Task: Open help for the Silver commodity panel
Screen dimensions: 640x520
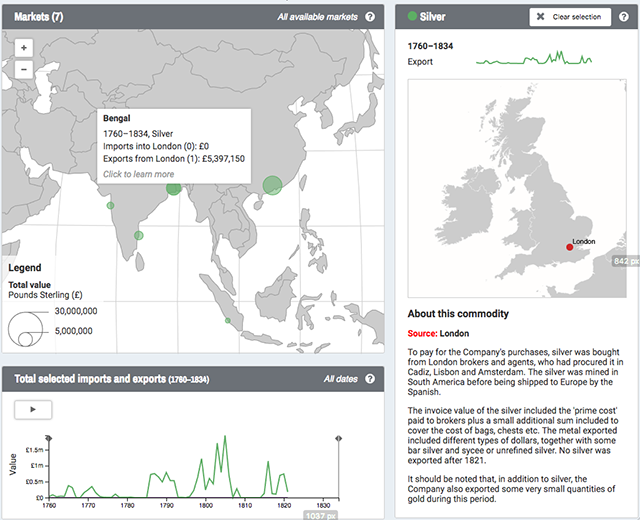Action: pyautogui.click(x=624, y=17)
